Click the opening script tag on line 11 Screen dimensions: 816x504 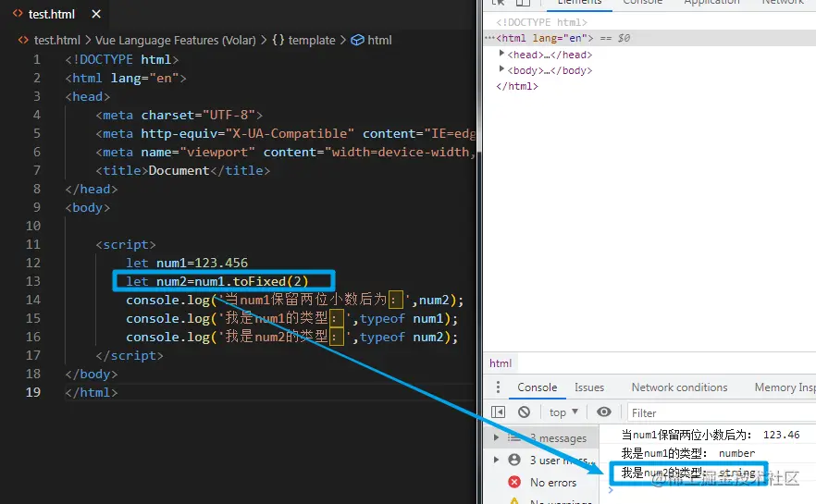126,244
